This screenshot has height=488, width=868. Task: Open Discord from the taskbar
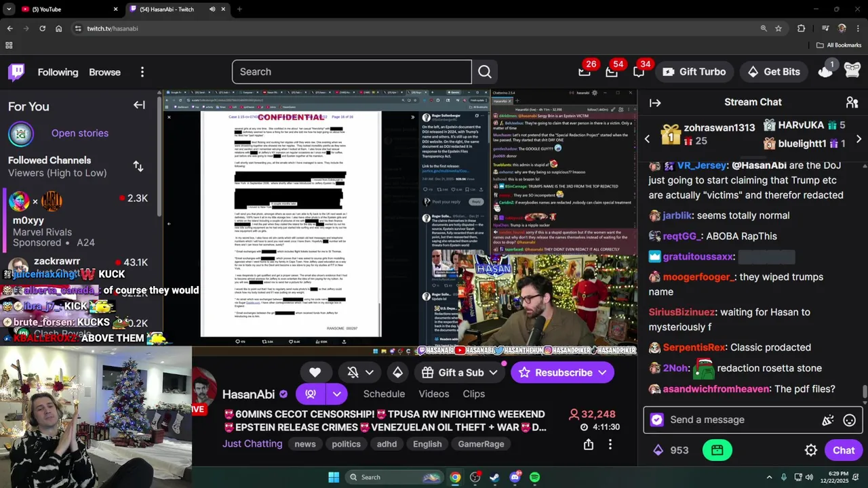pyautogui.click(x=515, y=477)
